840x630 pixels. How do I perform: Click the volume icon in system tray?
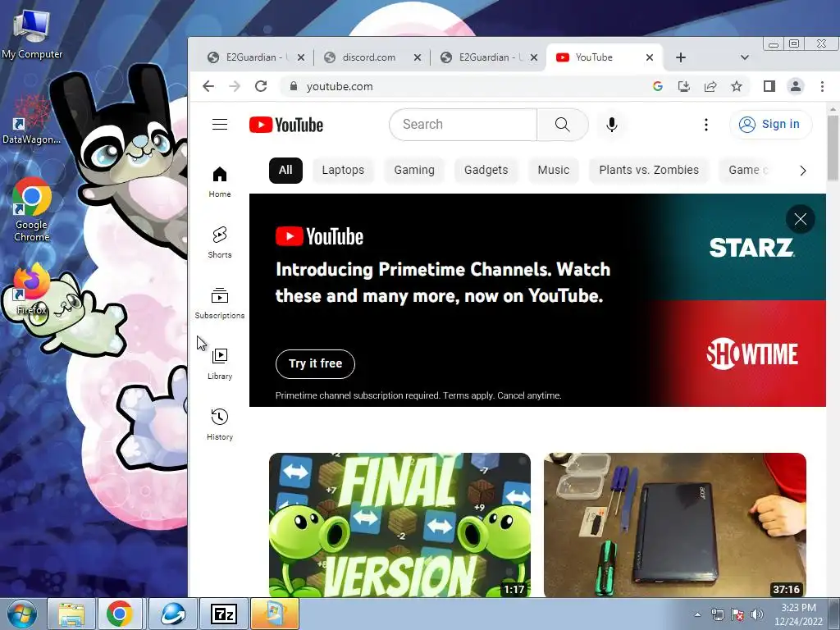(x=757, y=614)
